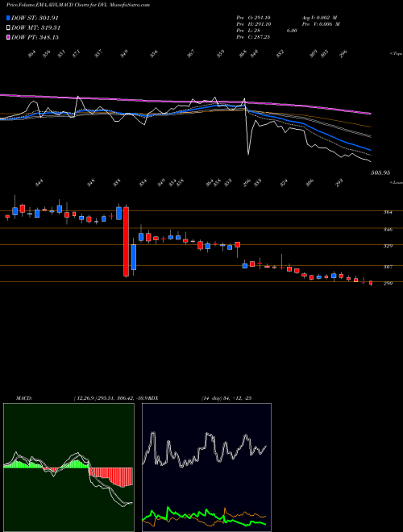The height and width of the screenshot is (532, 403).
Task: Open the green MACD histogram panel
Action: tap(69, 468)
